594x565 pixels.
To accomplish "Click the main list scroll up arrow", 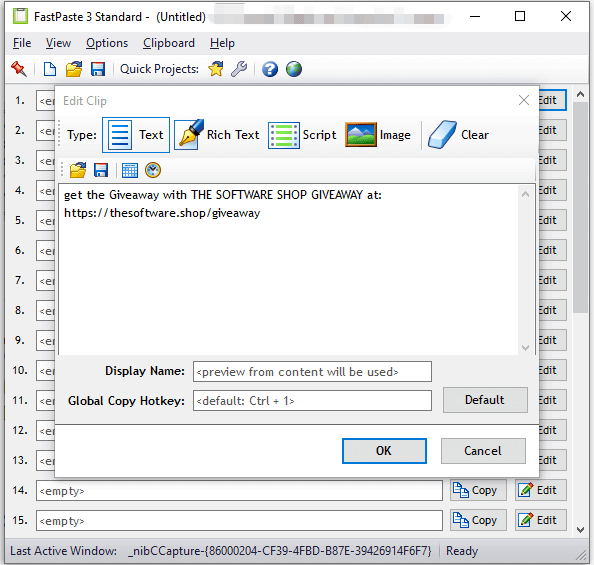I will [580, 94].
